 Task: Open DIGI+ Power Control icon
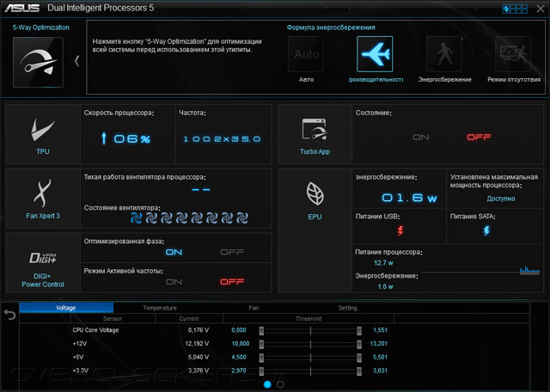(42, 258)
